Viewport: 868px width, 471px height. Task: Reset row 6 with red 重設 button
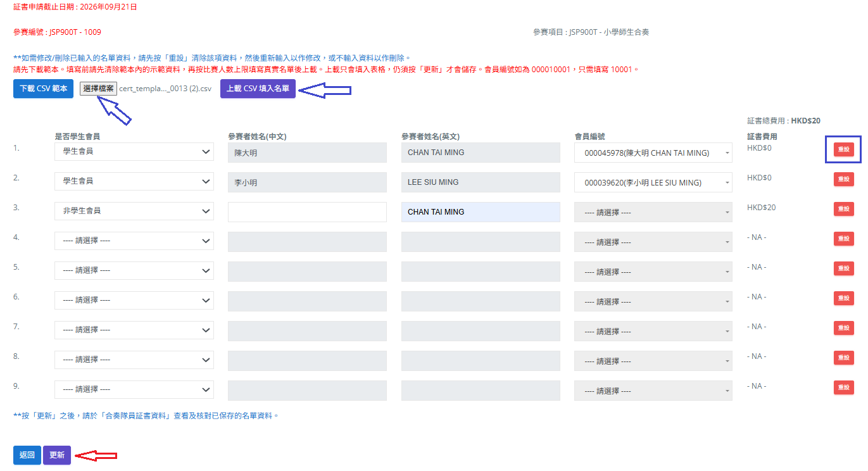coord(843,298)
